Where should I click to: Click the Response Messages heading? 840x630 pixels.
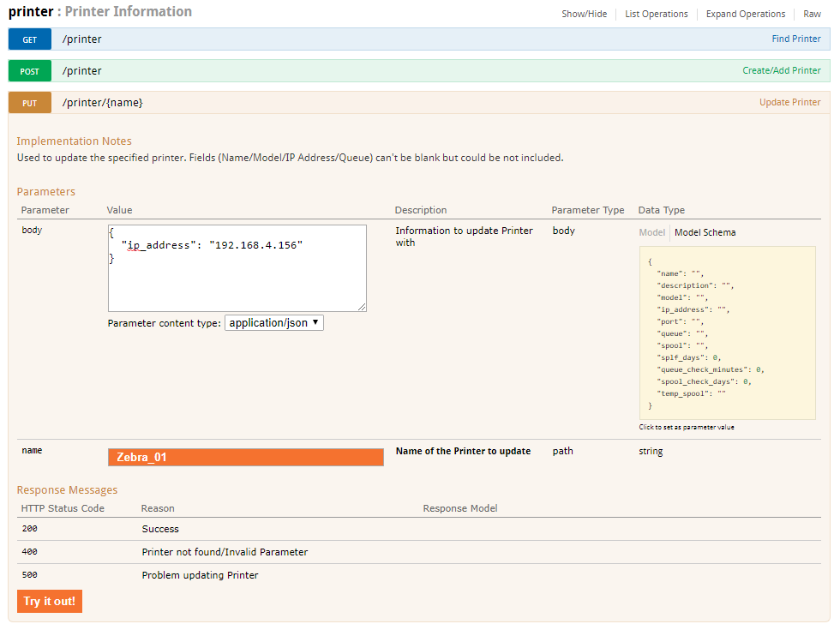pyautogui.click(x=67, y=490)
